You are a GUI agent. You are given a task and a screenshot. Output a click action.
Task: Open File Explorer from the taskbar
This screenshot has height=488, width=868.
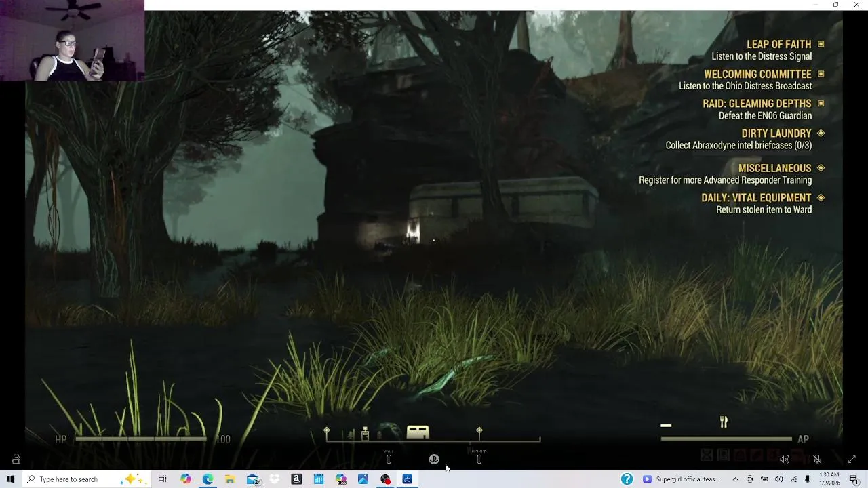tap(230, 479)
